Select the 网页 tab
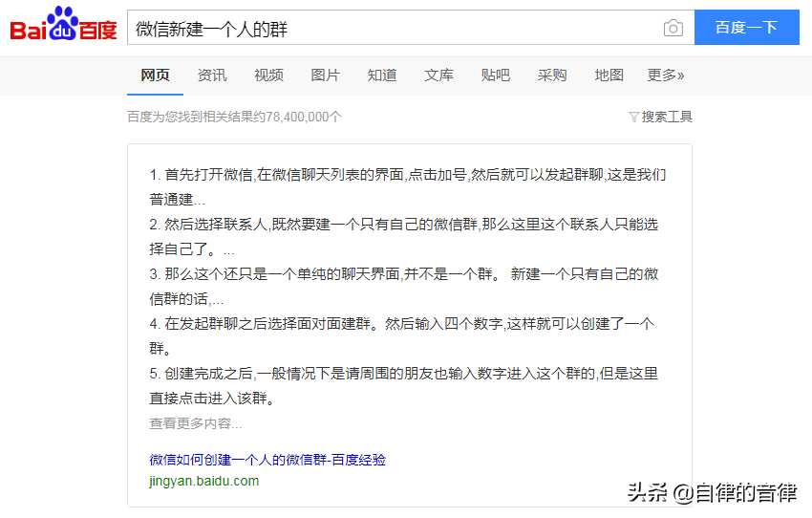This screenshot has height=518, width=812. pyautogui.click(x=156, y=76)
